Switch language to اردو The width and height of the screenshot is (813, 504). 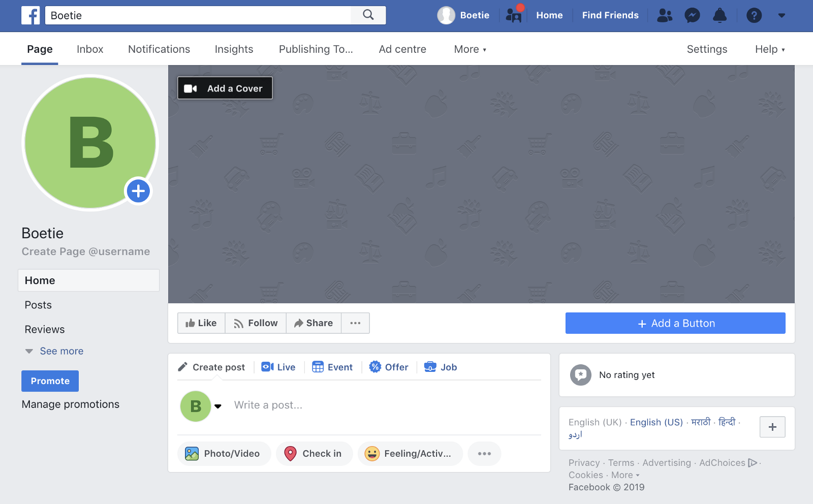575,434
